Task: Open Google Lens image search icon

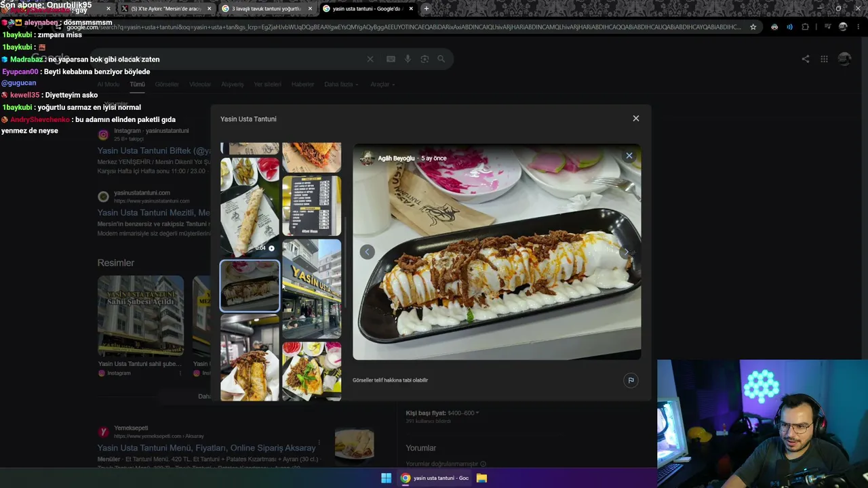Action: point(425,59)
